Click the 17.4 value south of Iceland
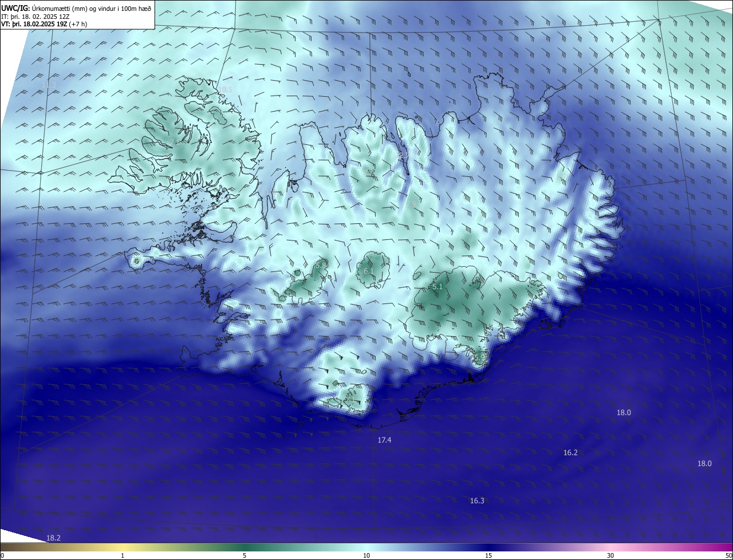Image resolution: width=733 pixels, height=560 pixels. (385, 440)
